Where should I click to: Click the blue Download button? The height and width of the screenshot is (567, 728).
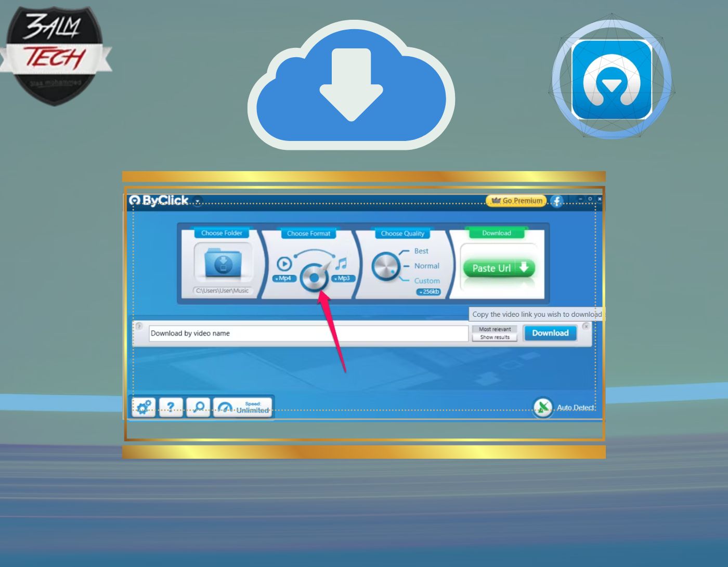(550, 333)
